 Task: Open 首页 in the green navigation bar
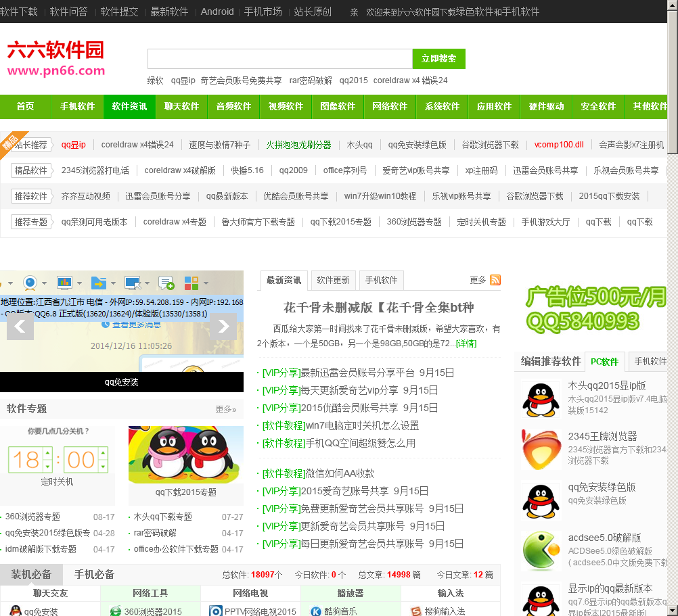pos(26,107)
